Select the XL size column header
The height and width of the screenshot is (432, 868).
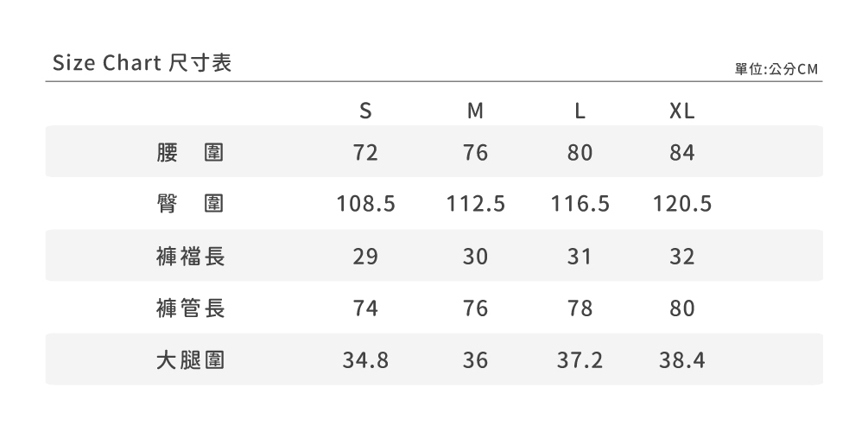681,111
